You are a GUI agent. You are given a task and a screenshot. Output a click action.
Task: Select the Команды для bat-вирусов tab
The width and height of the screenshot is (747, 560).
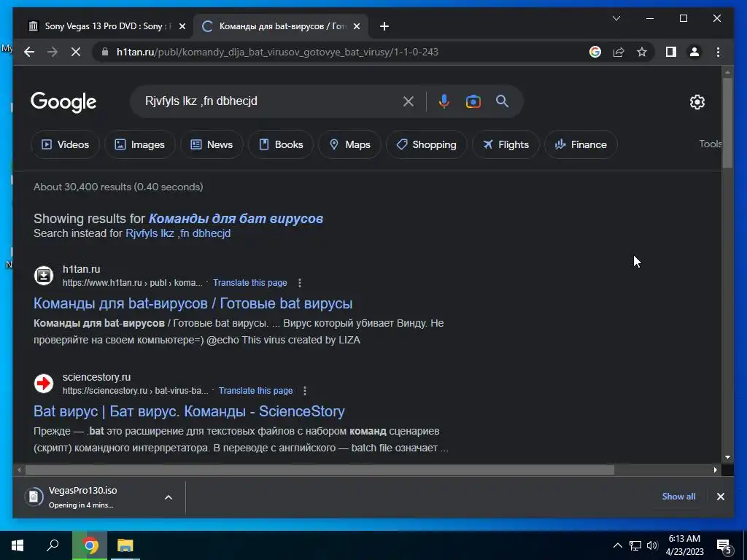281,26
